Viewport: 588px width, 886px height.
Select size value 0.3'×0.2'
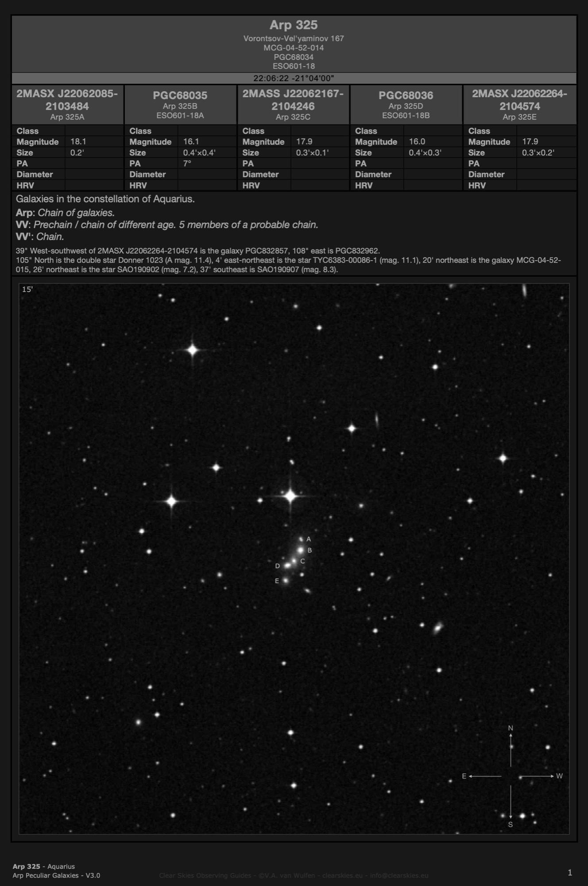coord(538,153)
